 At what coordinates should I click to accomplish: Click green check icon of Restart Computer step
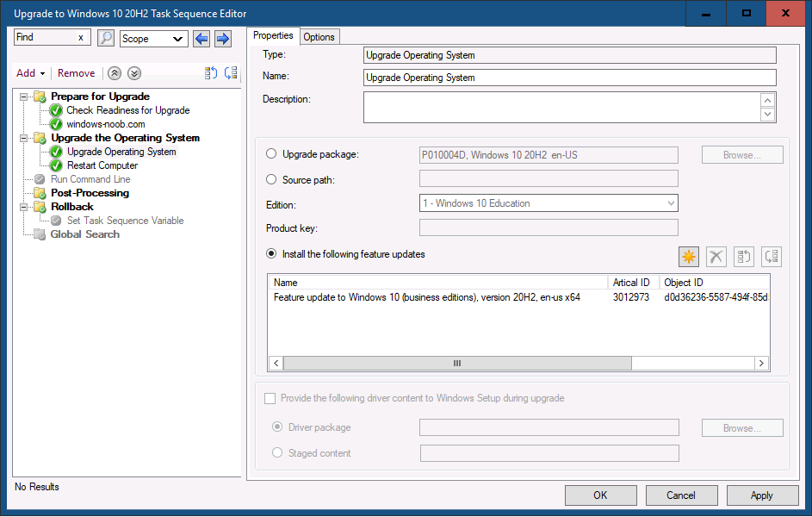(56, 165)
